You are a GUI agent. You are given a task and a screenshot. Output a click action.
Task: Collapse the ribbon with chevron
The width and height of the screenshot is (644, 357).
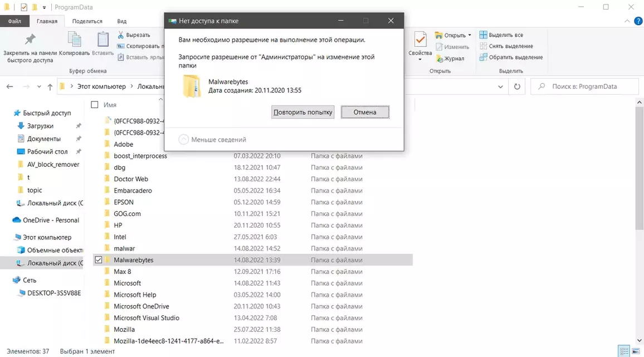pyautogui.click(x=627, y=21)
